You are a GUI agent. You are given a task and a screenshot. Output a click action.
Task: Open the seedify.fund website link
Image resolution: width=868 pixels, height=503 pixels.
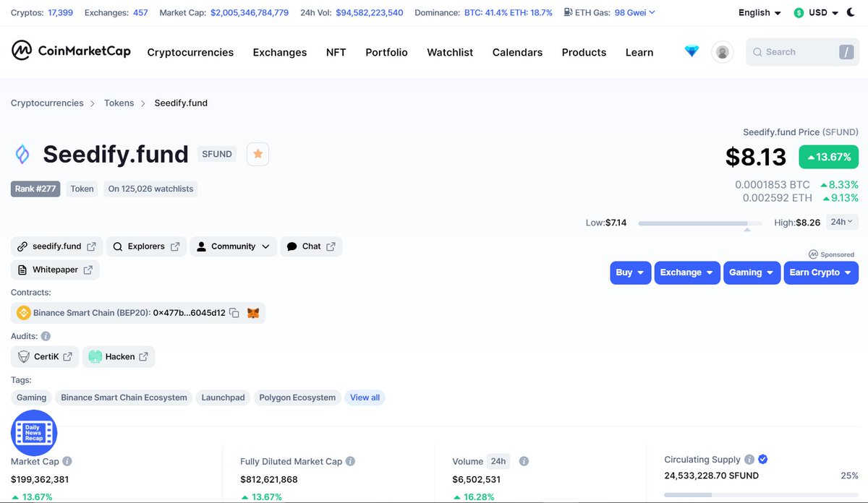pyautogui.click(x=56, y=246)
